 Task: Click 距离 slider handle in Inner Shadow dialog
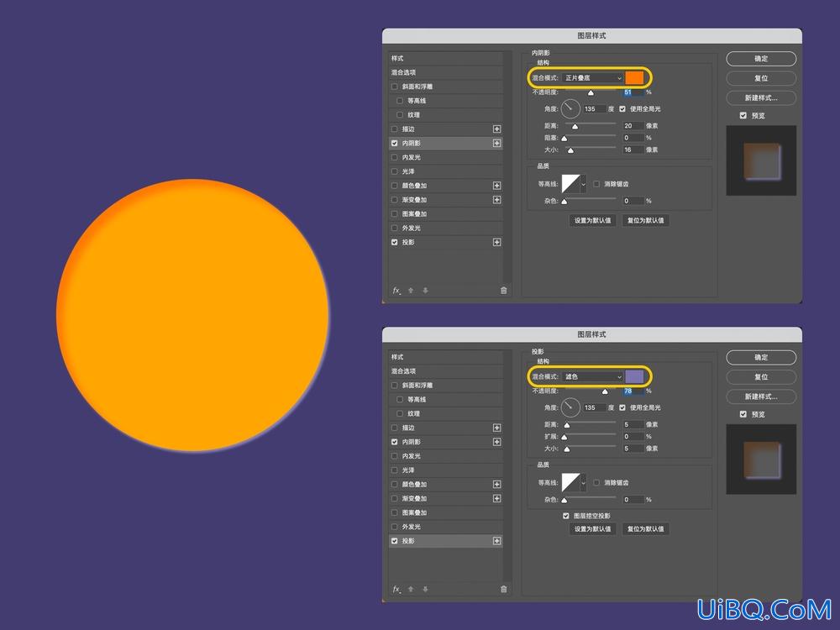(575, 127)
